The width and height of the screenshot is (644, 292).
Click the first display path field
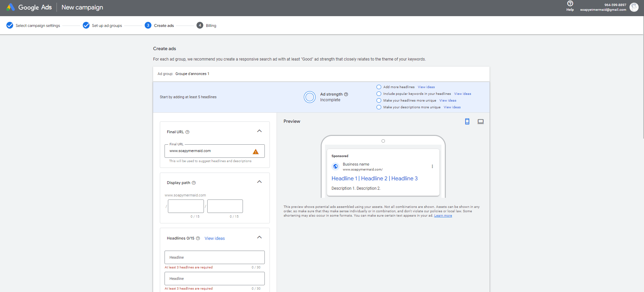(x=186, y=206)
